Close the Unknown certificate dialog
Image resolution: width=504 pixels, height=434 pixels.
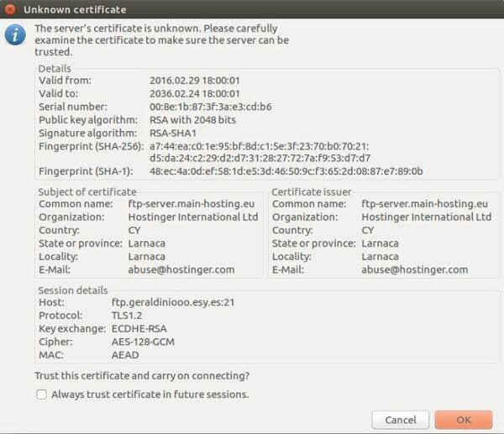point(10,9)
